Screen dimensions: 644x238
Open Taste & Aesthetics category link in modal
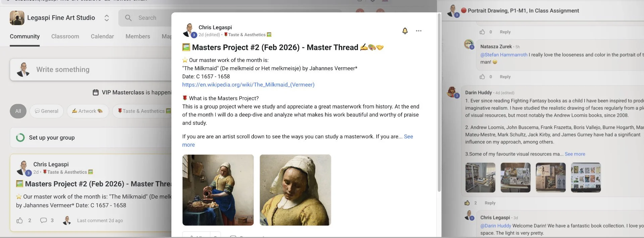tap(248, 34)
